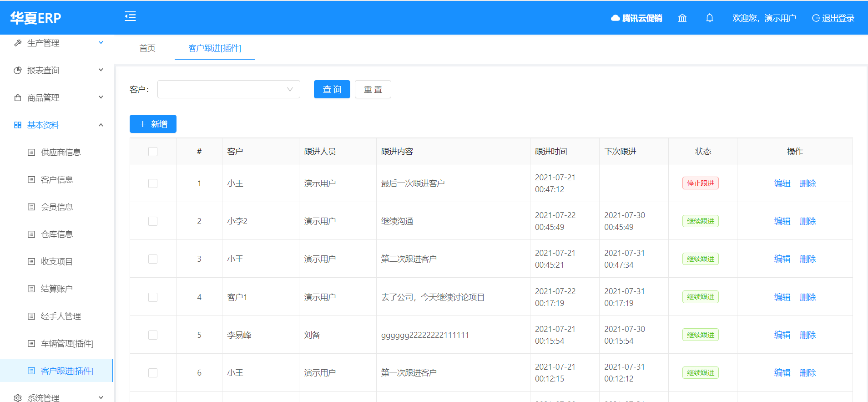Image resolution: width=868 pixels, height=402 pixels.
Task: Click the 查询 search button
Action: tap(332, 89)
